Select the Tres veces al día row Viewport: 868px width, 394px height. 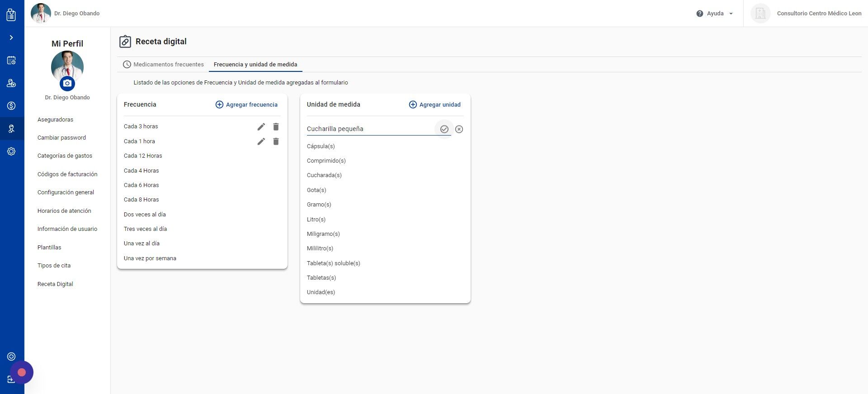pos(202,229)
